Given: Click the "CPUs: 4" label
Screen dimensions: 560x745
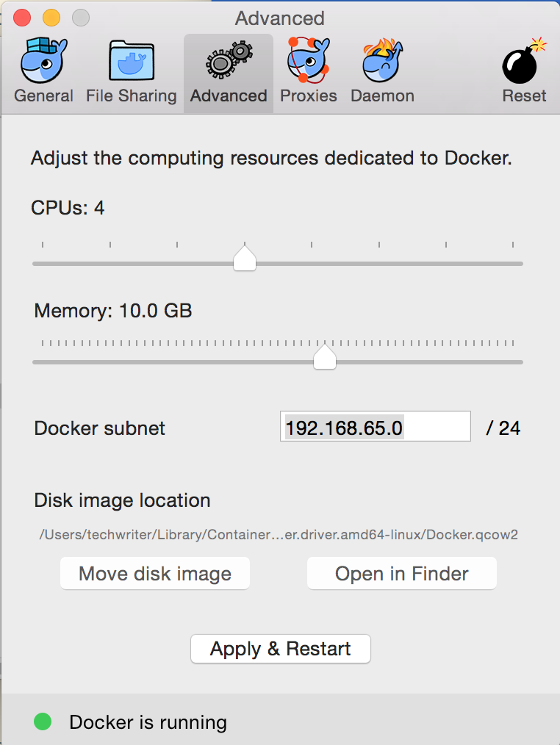Looking at the screenshot, I should (x=68, y=208).
